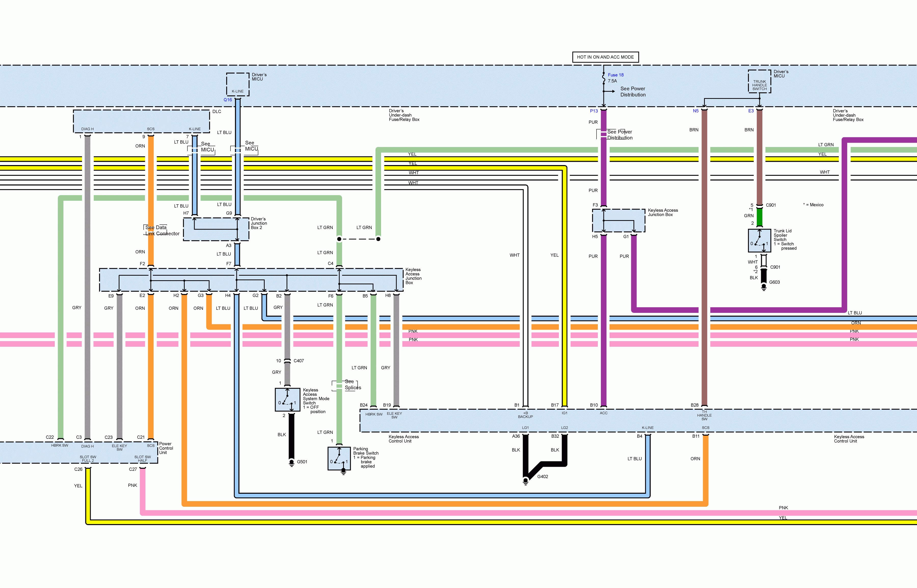917x588 pixels.
Task: Click the HOT IN ON AND ACC MODE box
Action: (x=605, y=57)
